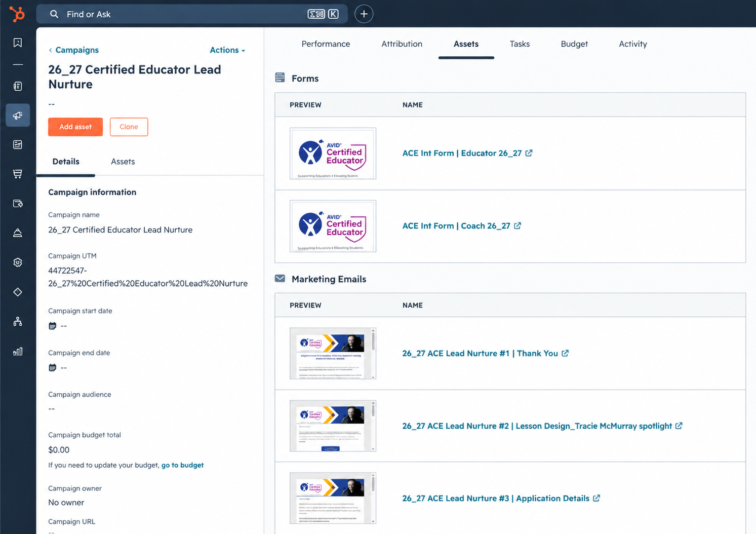Click the calendar icon for Campaign end date
This screenshot has height=534, width=756.
[52, 368]
